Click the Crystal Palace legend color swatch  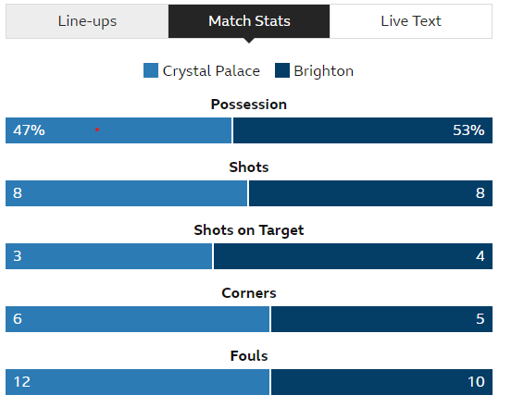(151, 70)
